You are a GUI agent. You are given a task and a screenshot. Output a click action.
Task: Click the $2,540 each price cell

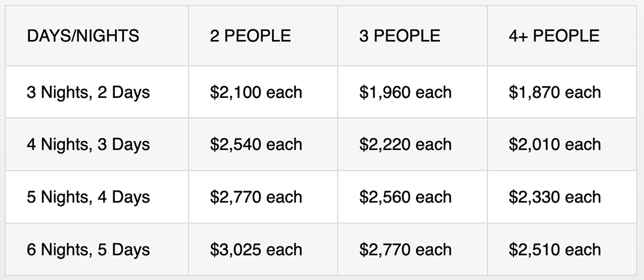coord(256,144)
